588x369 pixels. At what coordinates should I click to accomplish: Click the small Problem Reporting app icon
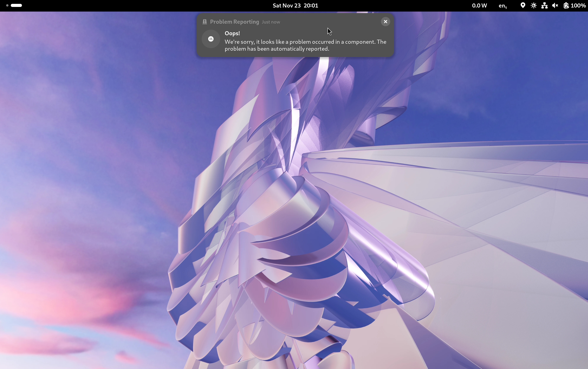205,22
